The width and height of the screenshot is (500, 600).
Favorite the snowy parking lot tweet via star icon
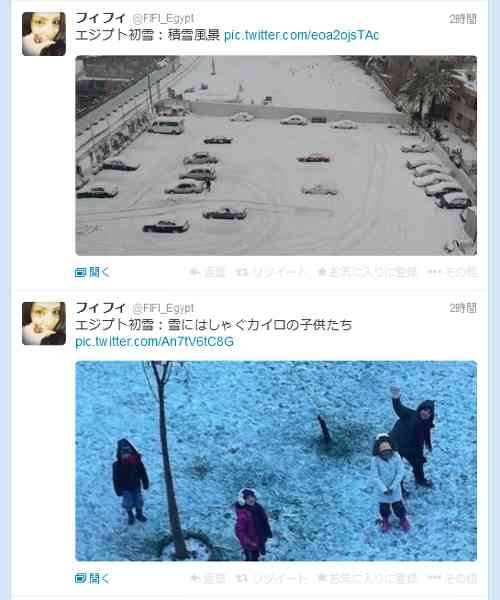(x=367, y=272)
